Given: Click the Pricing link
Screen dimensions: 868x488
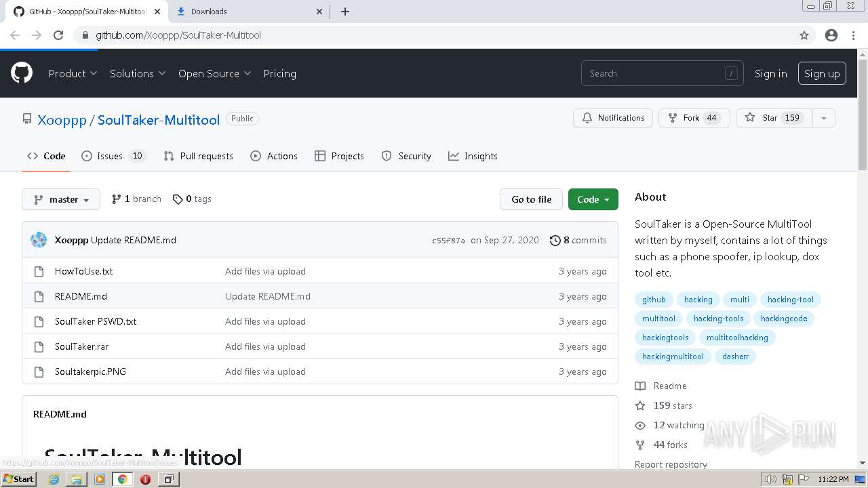Looking at the screenshot, I should (279, 73).
